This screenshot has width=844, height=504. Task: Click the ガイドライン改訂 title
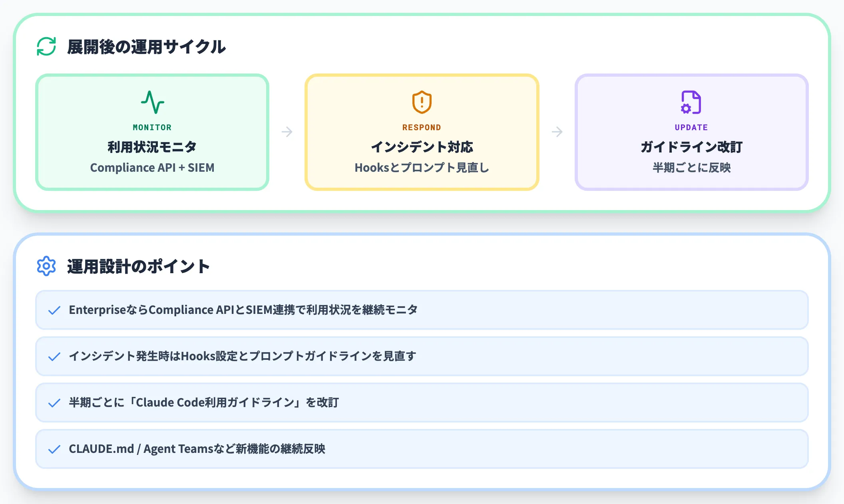point(692,147)
